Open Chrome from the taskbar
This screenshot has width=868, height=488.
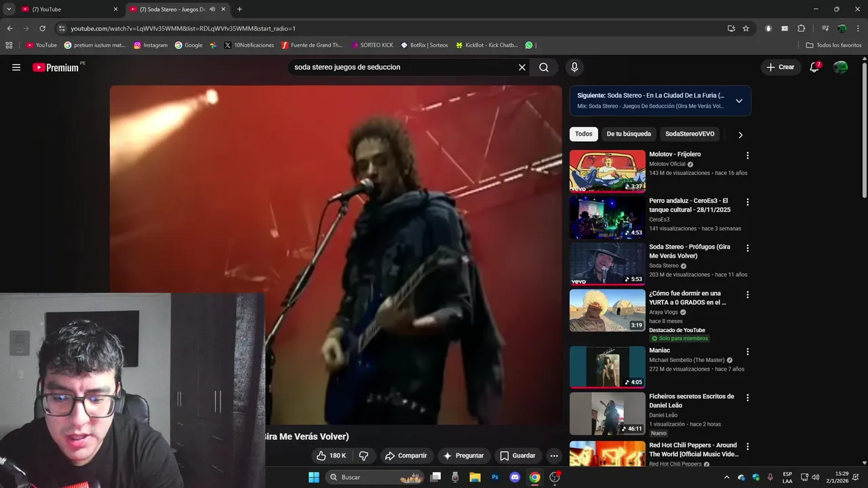point(535,477)
